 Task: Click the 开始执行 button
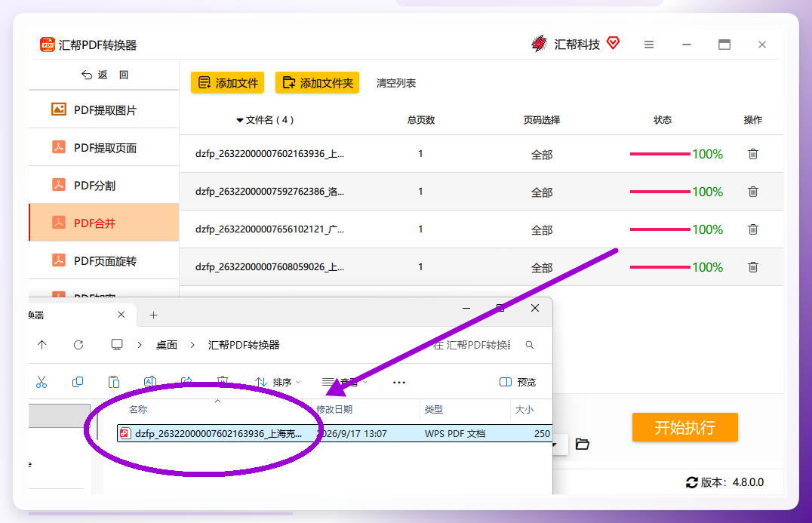pos(684,427)
